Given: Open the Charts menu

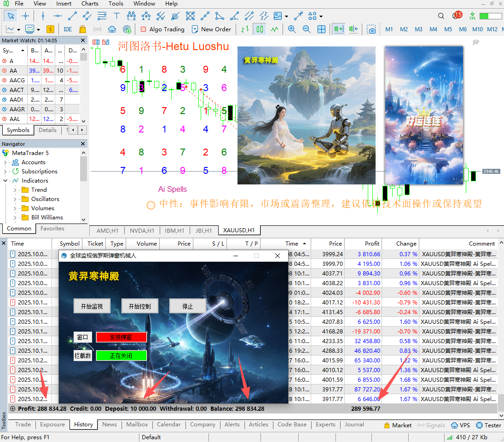Looking at the screenshot, I should (90, 4).
